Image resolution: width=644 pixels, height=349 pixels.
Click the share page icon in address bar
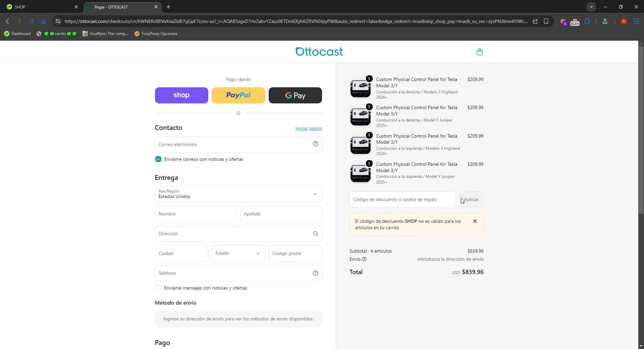[535, 21]
